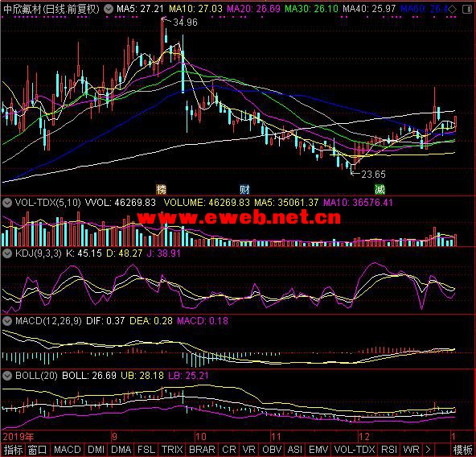Click the diamond icon in the top right
The image size is (476, 457).
pyautogui.click(x=453, y=10)
